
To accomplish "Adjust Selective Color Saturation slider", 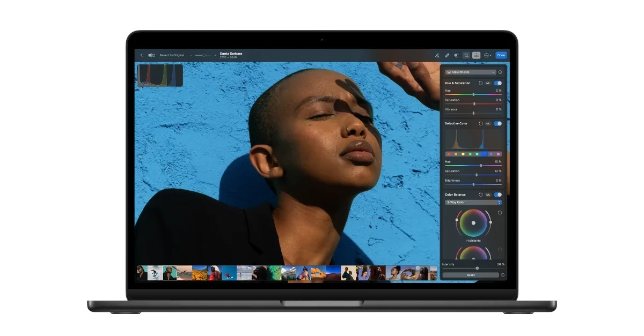I will (473, 175).
